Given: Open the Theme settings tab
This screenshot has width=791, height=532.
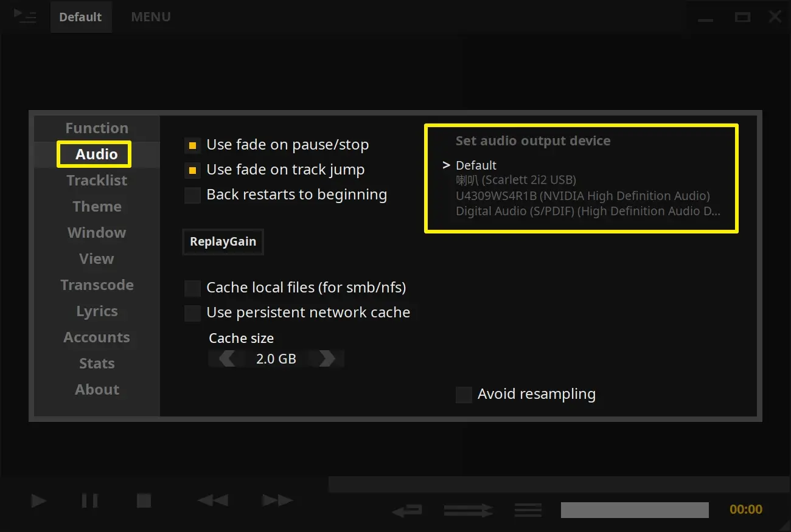Looking at the screenshot, I should [x=97, y=207].
